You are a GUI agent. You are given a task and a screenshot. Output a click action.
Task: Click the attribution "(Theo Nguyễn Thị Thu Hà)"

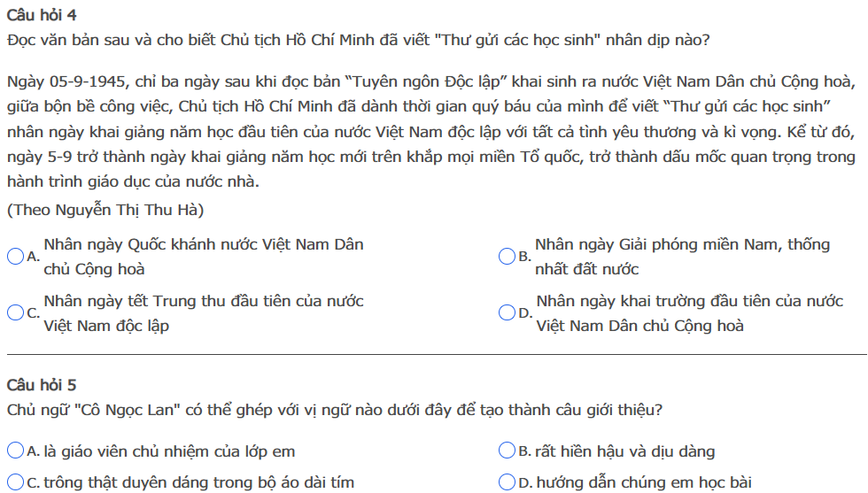(x=105, y=211)
